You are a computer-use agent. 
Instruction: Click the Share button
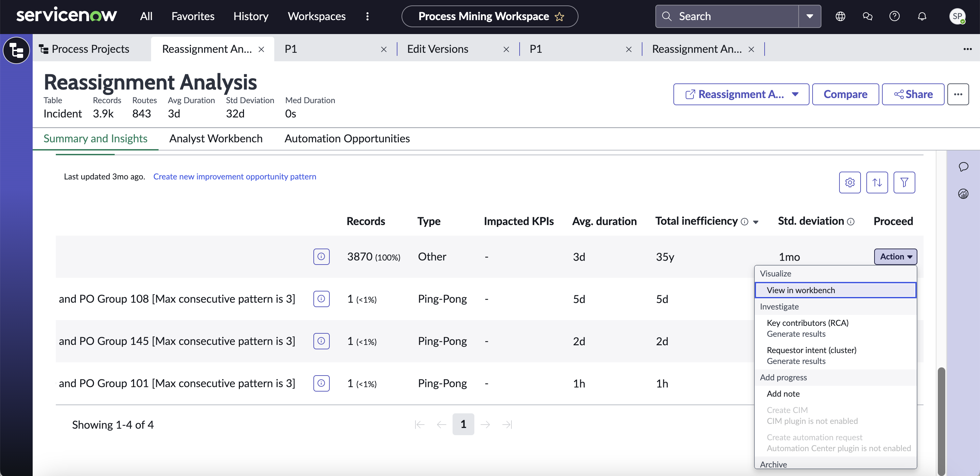tap(913, 94)
